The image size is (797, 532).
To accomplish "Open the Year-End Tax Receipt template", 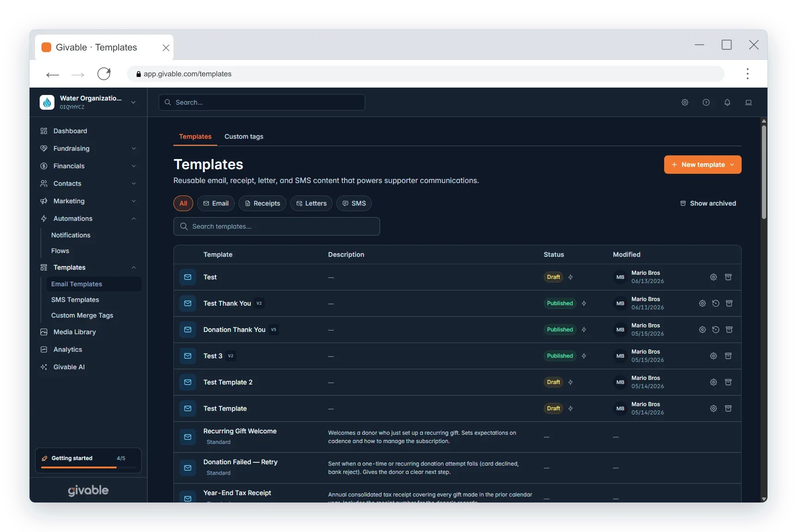I will click(x=237, y=493).
